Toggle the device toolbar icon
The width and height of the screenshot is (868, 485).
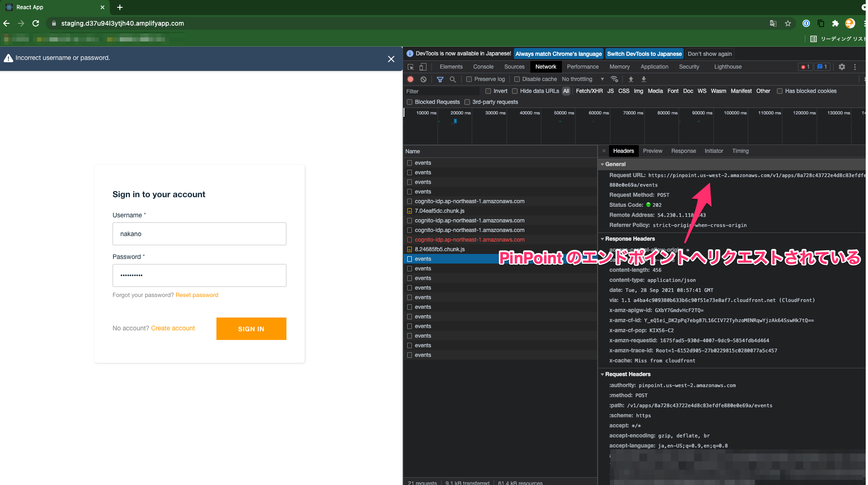coord(423,67)
